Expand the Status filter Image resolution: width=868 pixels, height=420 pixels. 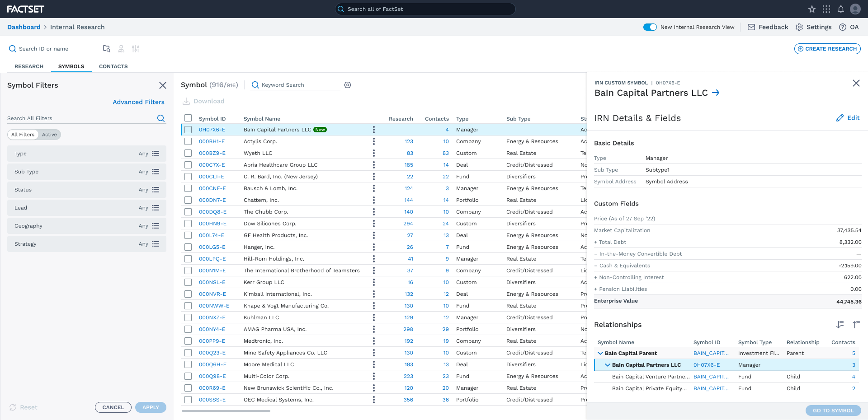click(x=87, y=190)
